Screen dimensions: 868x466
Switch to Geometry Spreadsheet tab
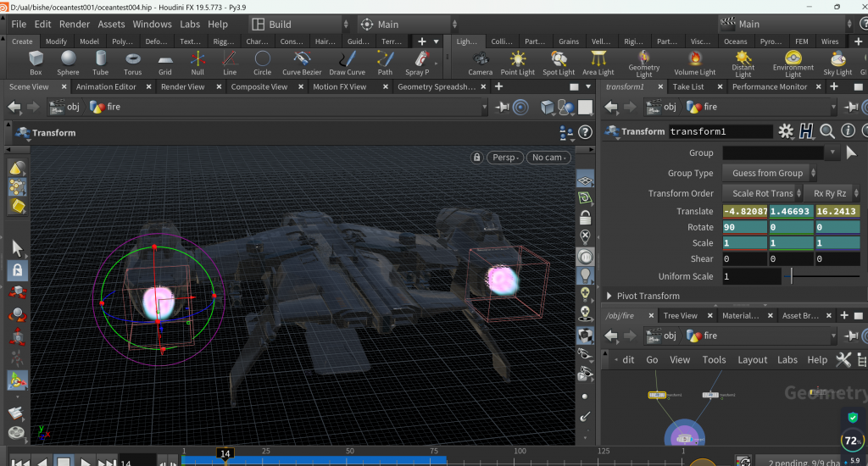[x=437, y=87]
